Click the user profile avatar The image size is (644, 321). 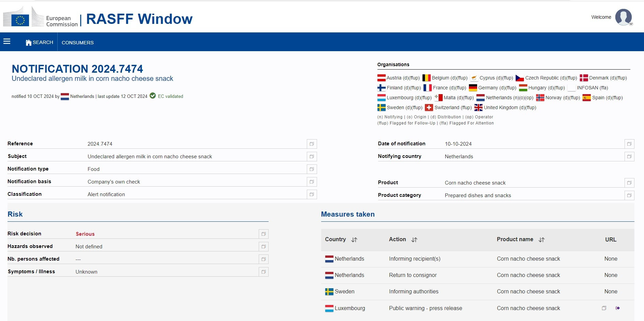pos(623,17)
